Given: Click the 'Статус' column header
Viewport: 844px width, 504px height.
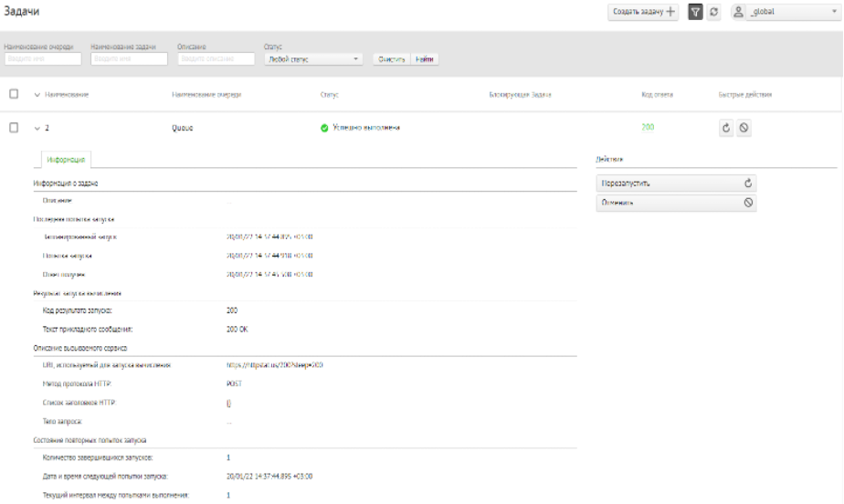Looking at the screenshot, I should (330, 95).
